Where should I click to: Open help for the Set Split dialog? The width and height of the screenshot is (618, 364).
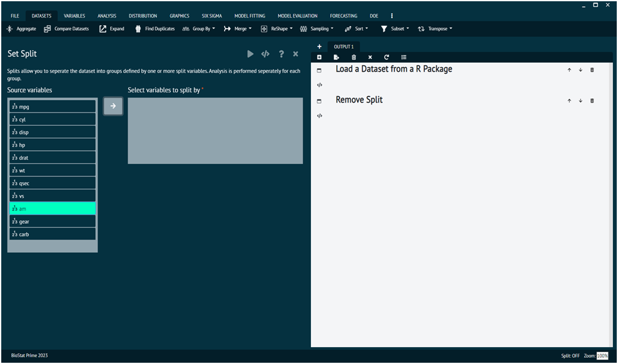[x=281, y=54]
